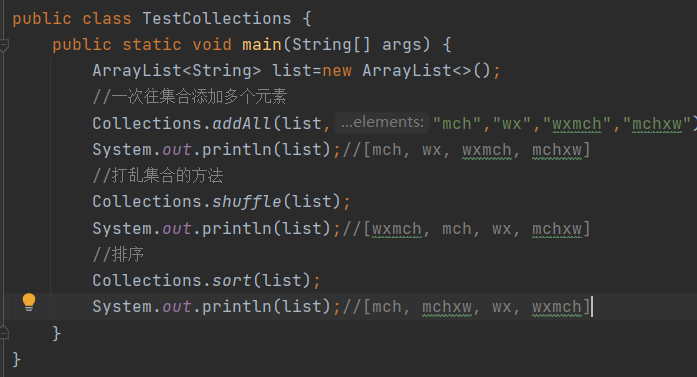Place cursor on underlined "wxmch" string literal

577,124
